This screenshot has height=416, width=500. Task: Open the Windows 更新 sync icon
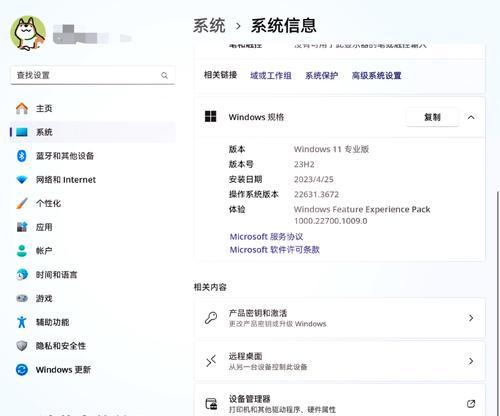tap(22, 370)
